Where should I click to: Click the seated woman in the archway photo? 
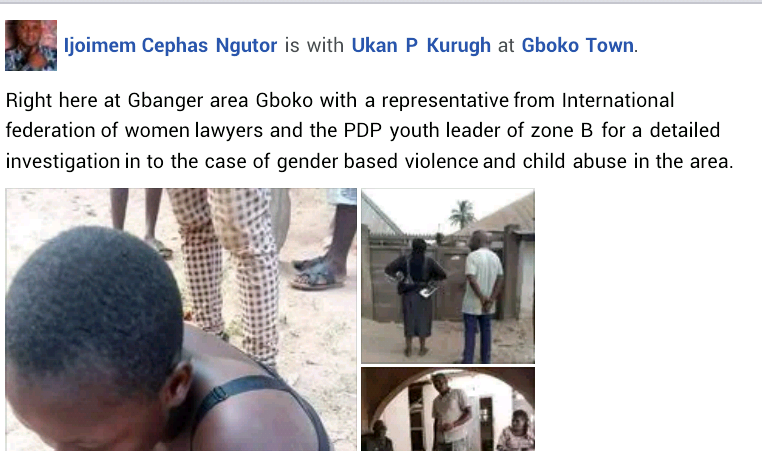[x=516, y=431]
